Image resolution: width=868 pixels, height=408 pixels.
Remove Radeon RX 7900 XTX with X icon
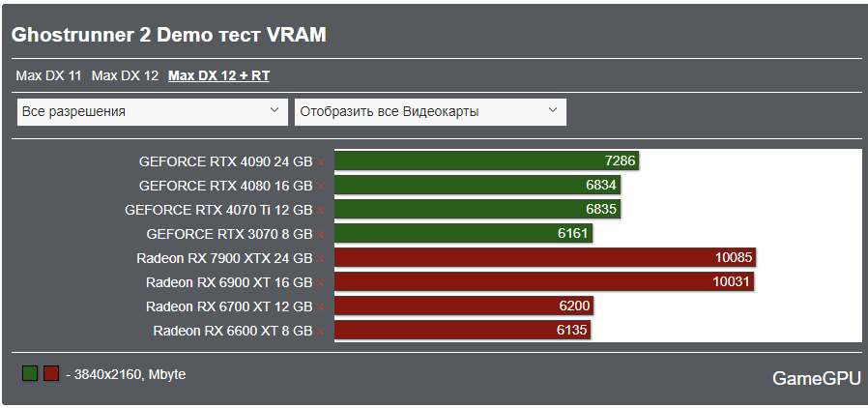(x=320, y=258)
